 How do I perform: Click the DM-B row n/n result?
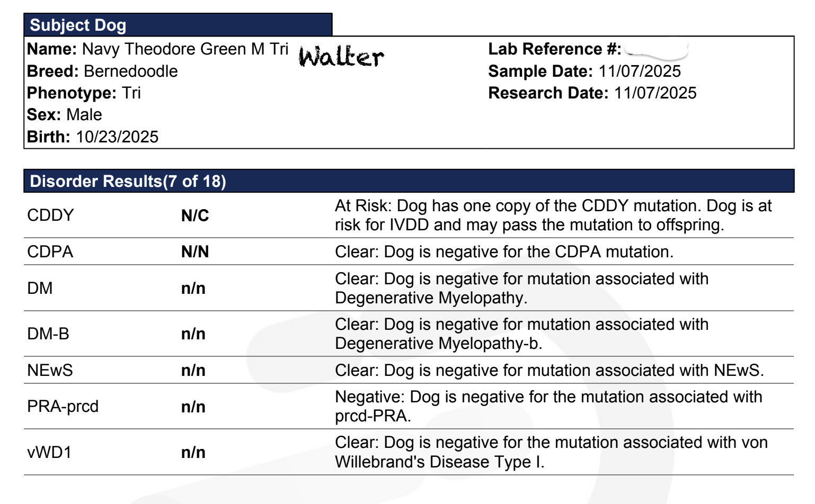[193, 334]
